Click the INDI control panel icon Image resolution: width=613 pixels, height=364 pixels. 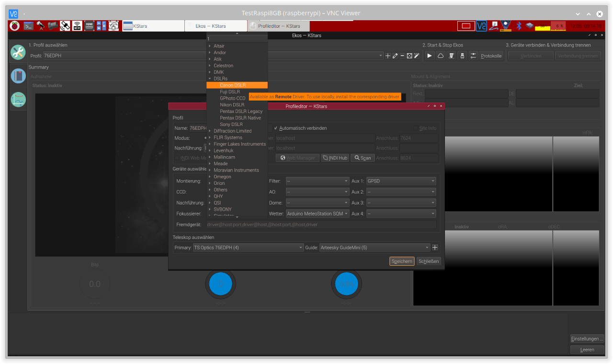click(x=452, y=56)
